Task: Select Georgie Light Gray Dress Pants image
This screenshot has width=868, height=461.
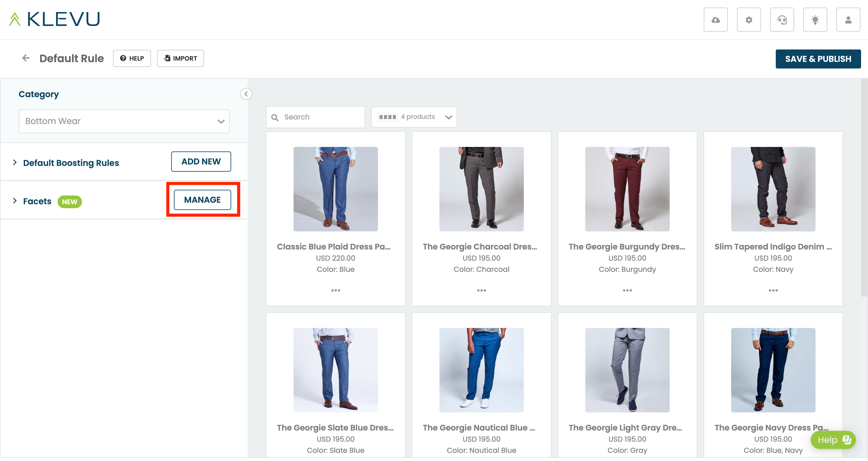Action: [627, 370]
